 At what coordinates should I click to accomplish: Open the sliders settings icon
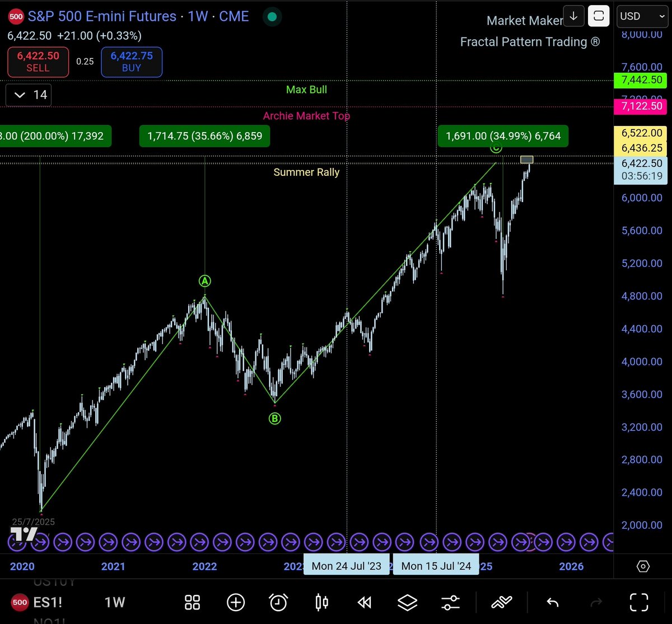pos(450,602)
